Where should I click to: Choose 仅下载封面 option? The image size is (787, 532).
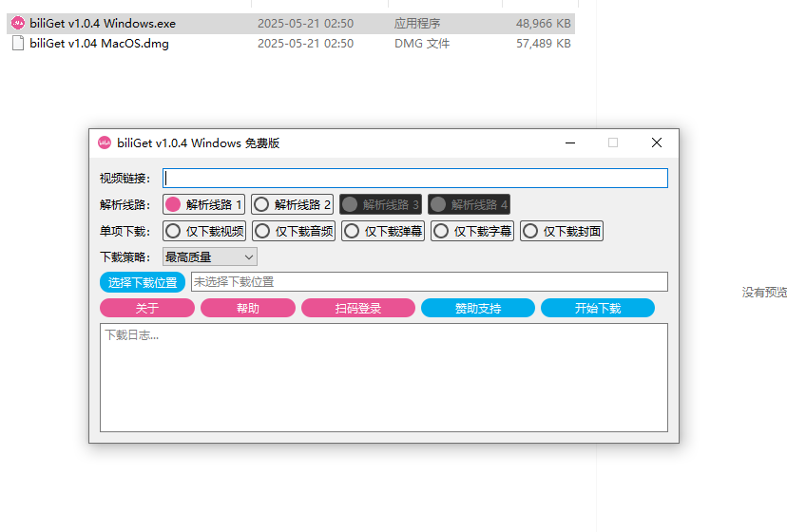pos(562,231)
